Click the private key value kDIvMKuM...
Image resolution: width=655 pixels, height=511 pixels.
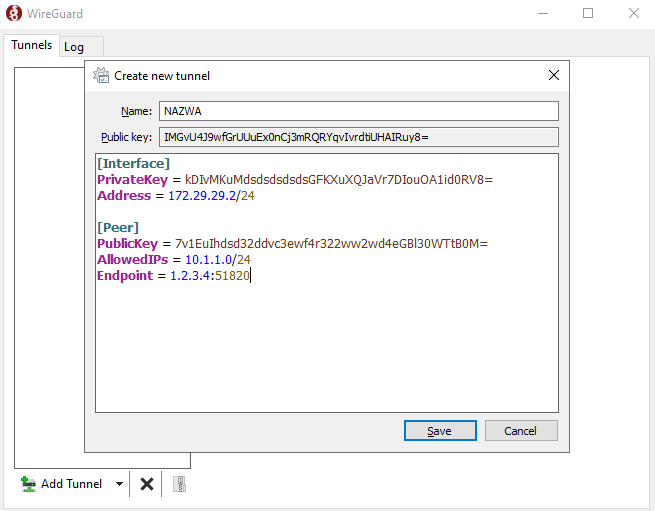[x=339, y=180]
